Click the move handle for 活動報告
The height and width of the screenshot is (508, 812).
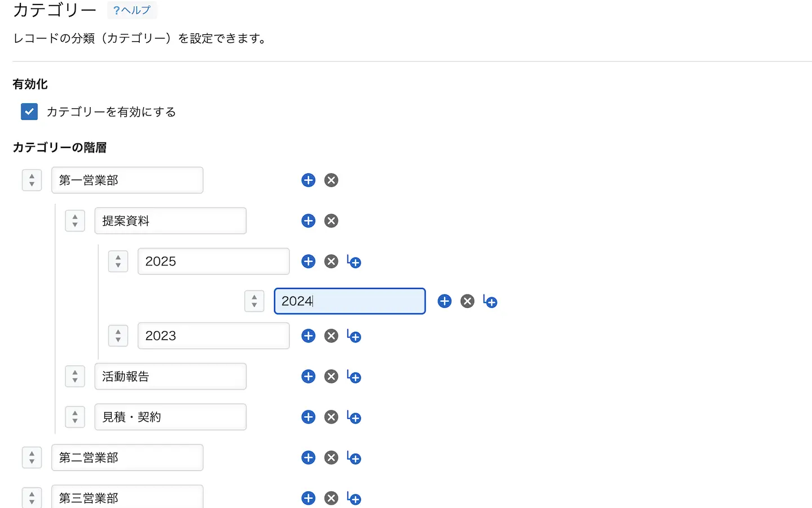tap(75, 376)
